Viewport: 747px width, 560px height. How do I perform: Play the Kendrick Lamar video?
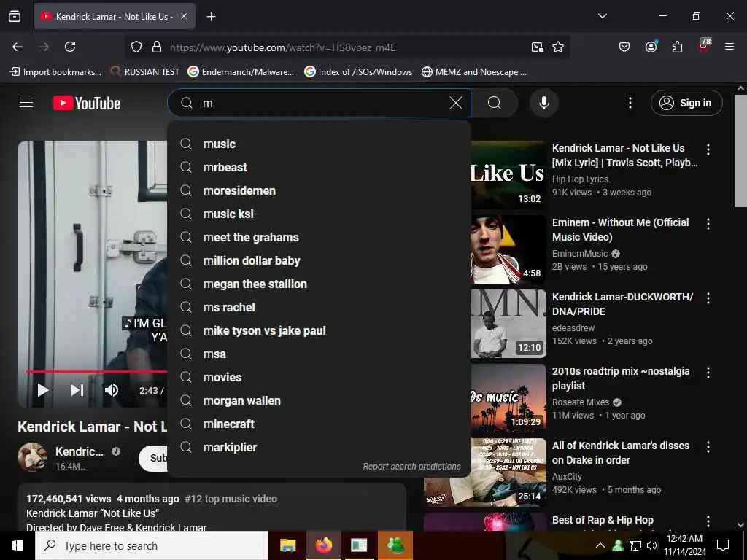tap(43, 391)
